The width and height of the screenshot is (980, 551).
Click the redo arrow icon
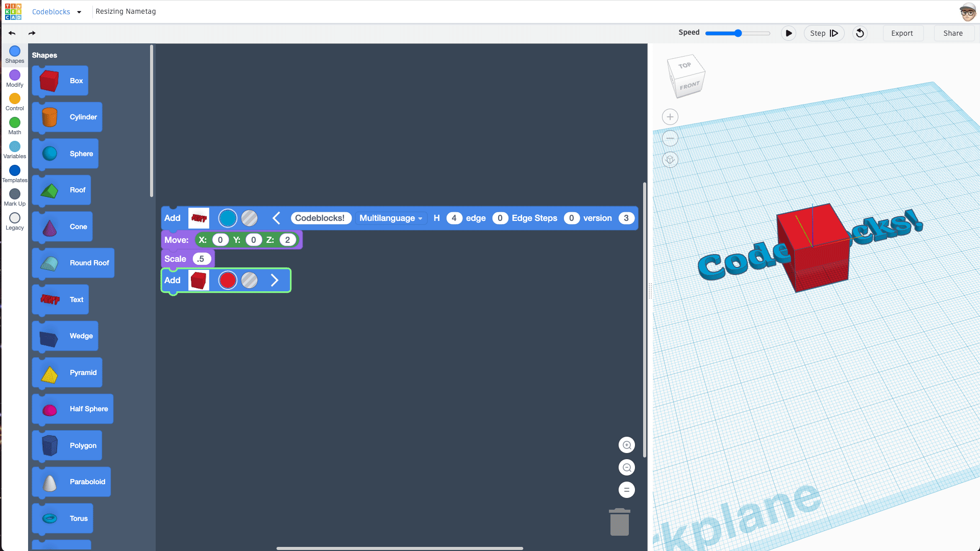tap(32, 33)
